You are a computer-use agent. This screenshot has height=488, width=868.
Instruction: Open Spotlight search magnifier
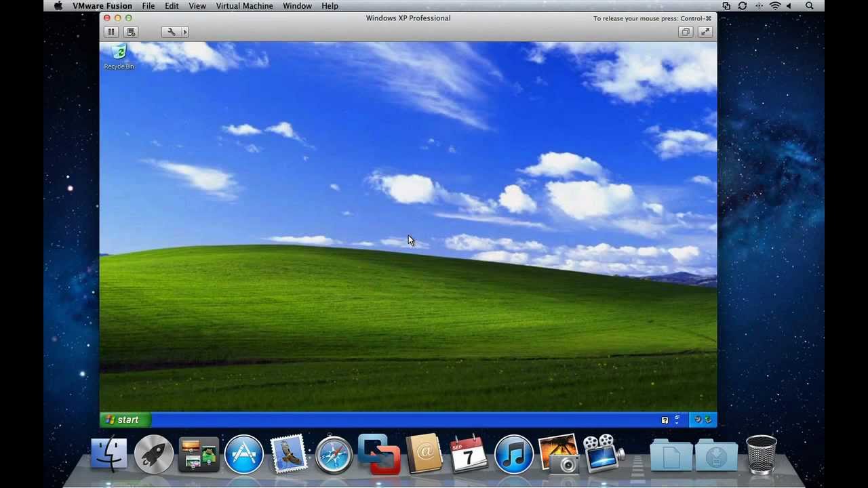pyautogui.click(x=810, y=6)
